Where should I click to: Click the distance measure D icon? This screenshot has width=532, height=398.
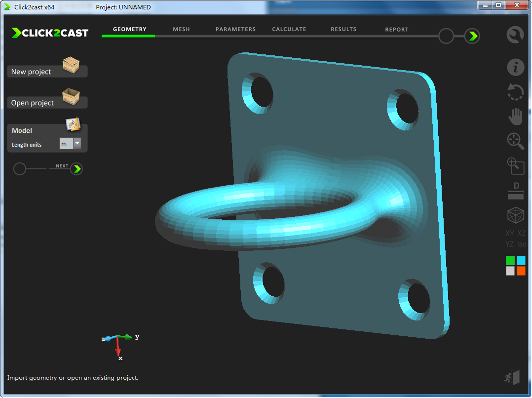pos(515,191)
